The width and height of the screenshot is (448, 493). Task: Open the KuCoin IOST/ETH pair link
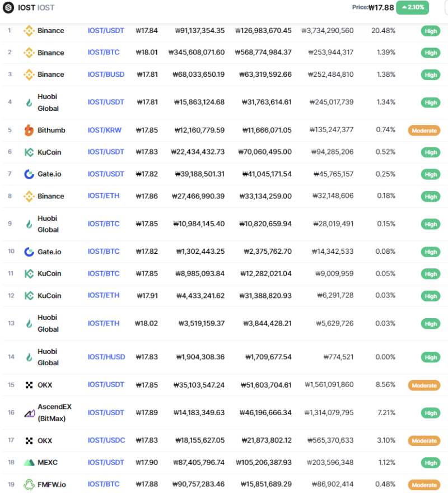104,295
